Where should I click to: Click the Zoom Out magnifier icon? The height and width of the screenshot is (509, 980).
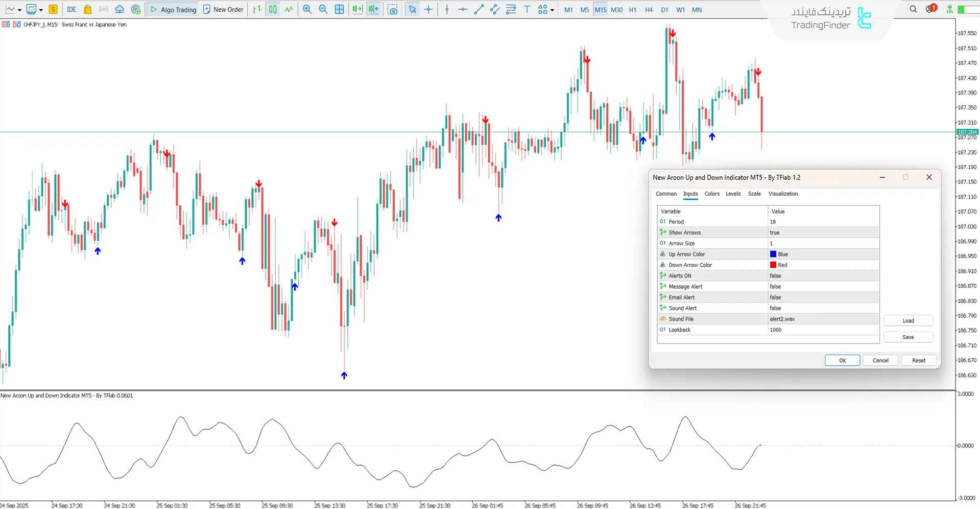click(x=323, y=9)
